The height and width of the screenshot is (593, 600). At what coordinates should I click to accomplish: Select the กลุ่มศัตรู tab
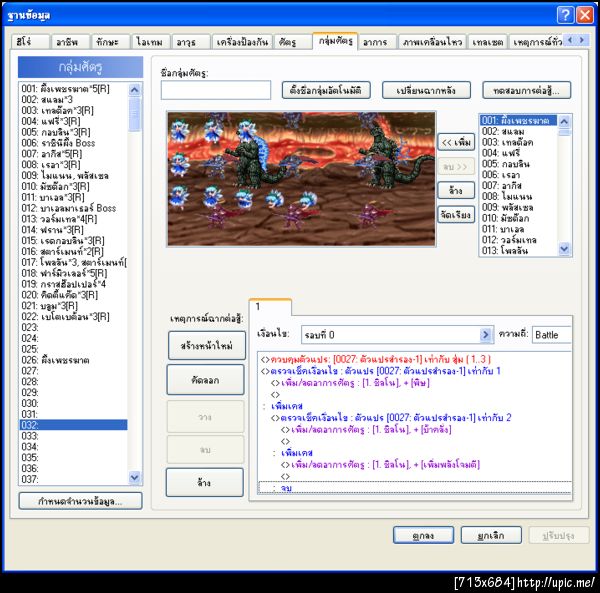point(335,41)
